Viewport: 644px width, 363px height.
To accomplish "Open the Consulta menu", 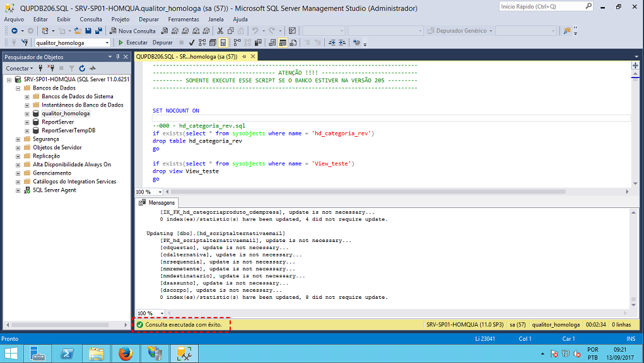I will [x=91, y=20].
